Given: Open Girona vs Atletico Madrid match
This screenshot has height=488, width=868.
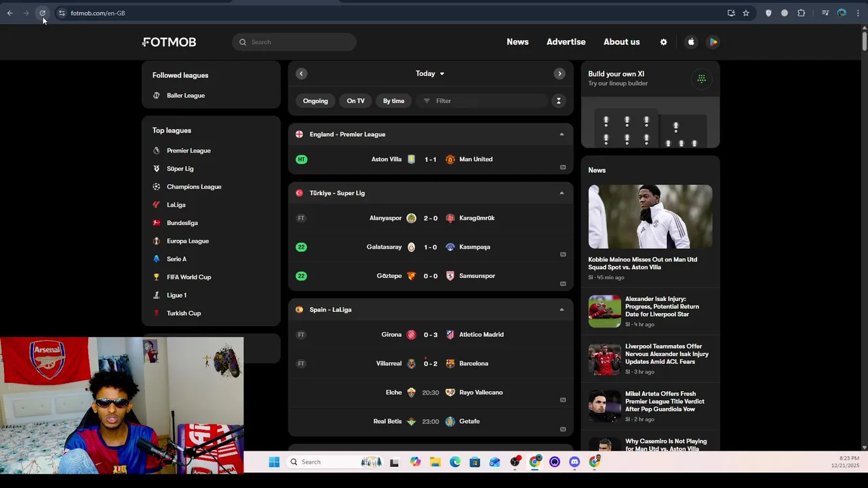Looking at the screenshot, I should pos(431,335).
